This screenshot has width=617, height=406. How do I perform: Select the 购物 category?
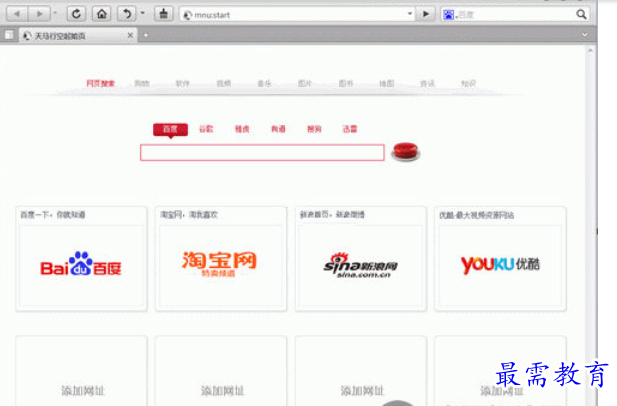pyautogui.click(x=142, y=83)
